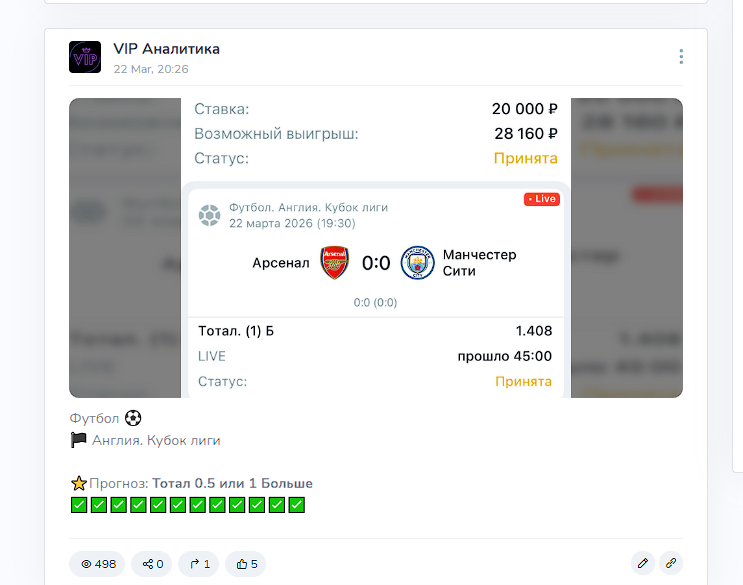Click the eye views counter 498

pyautogui.click(x=97, y=564)
